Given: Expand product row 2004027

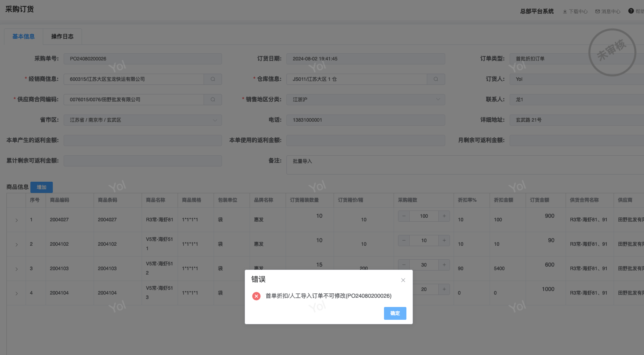Looking at the screenshot, I should click(16, 220).
